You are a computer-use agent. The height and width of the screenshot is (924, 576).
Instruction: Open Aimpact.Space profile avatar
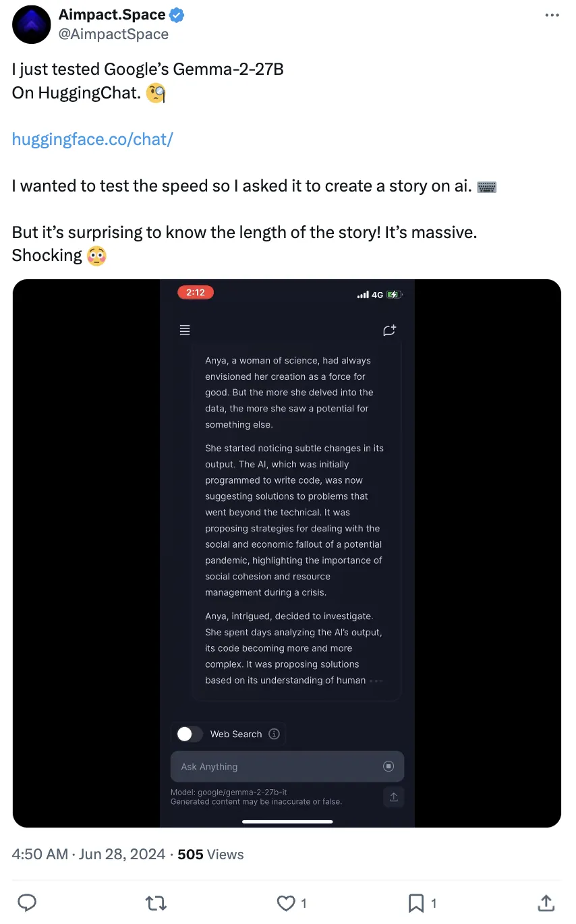[31, 24]
